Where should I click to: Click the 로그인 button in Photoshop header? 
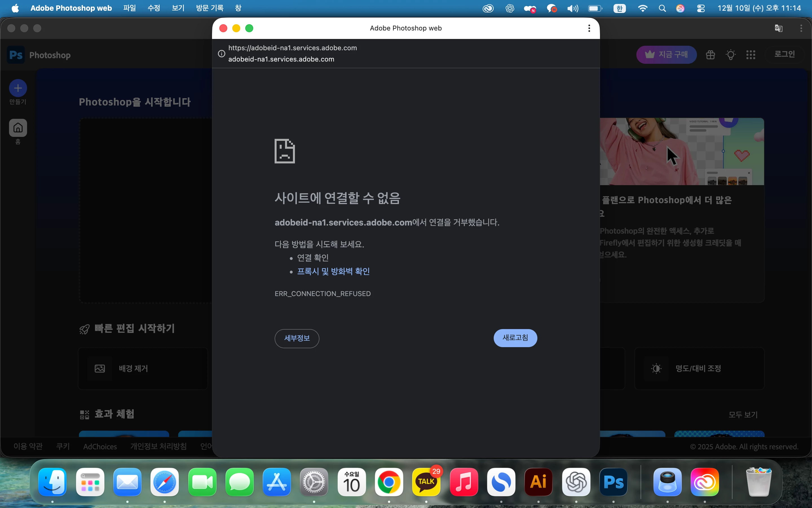(x=784, y=54)
